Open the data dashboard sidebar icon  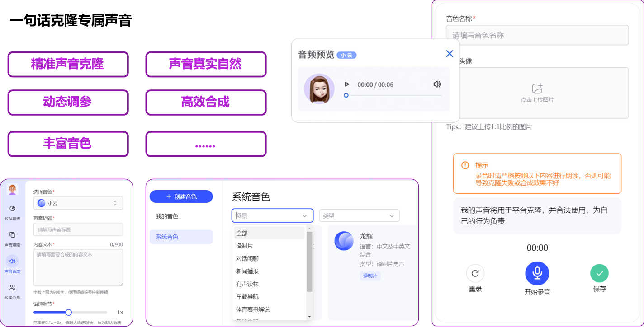click(12, 209)
